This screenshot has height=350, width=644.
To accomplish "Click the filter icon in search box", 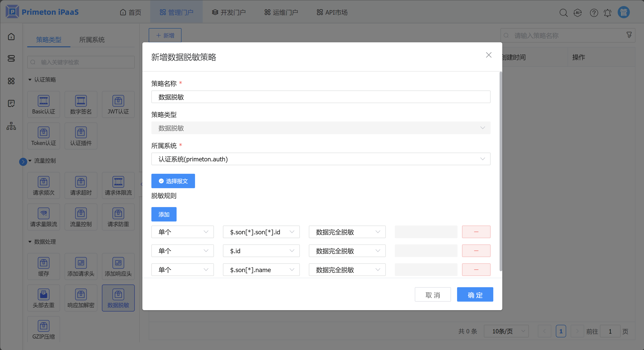I will tap(629, 35).
